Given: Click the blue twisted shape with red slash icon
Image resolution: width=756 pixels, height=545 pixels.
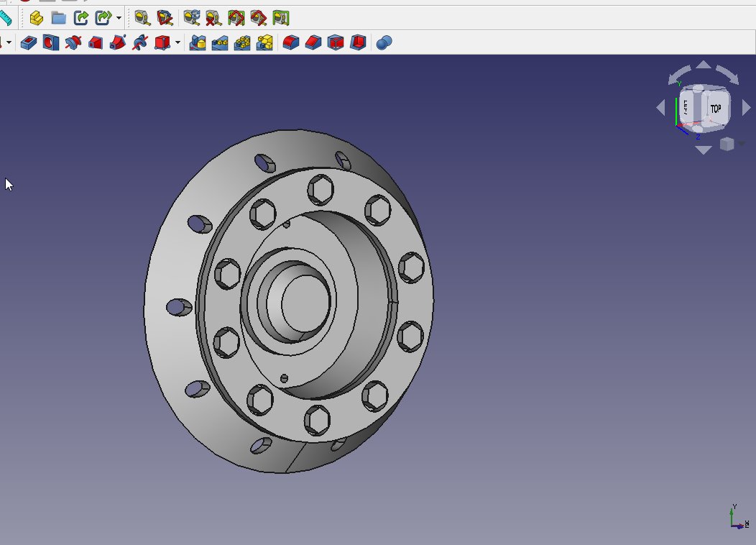Looking at the screenshot, I should coord(140,43).
